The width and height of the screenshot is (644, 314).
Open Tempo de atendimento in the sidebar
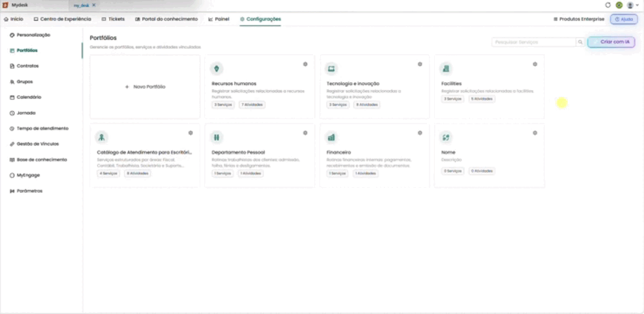point(39,129)
